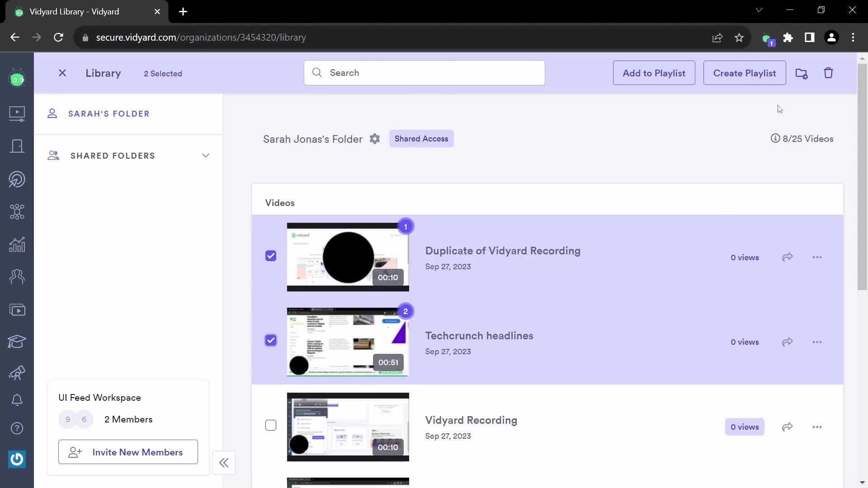Open thumbnail of Duplicate of Vidyard Recording
The width and height of the screenshot is (868, 488).
(x=348, y=257)
